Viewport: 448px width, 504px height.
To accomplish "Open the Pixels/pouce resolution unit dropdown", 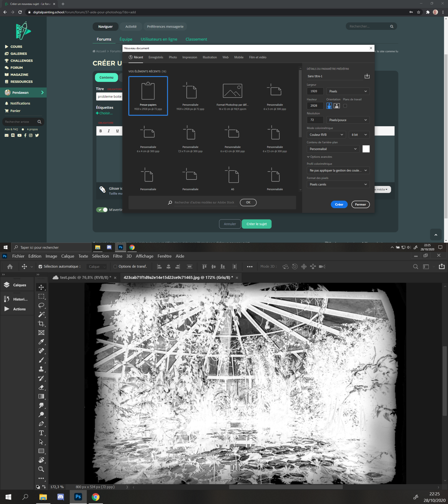I will (x=348, y=120).
